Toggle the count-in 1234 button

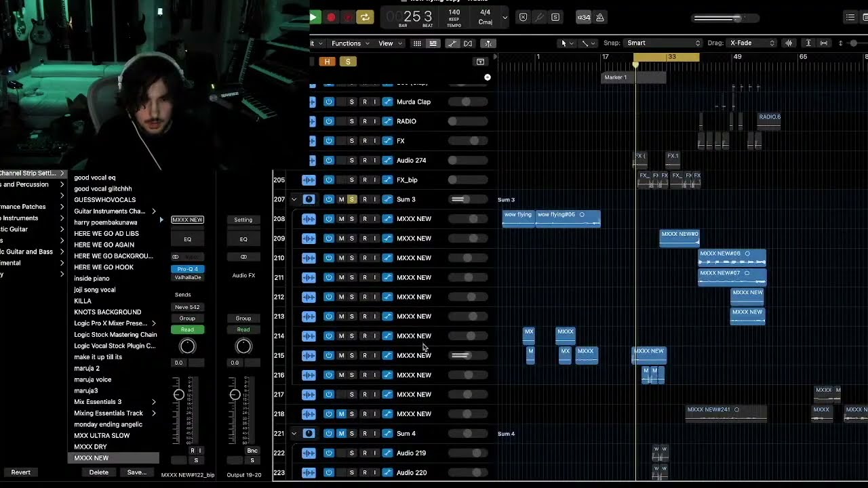coord(583,18)
